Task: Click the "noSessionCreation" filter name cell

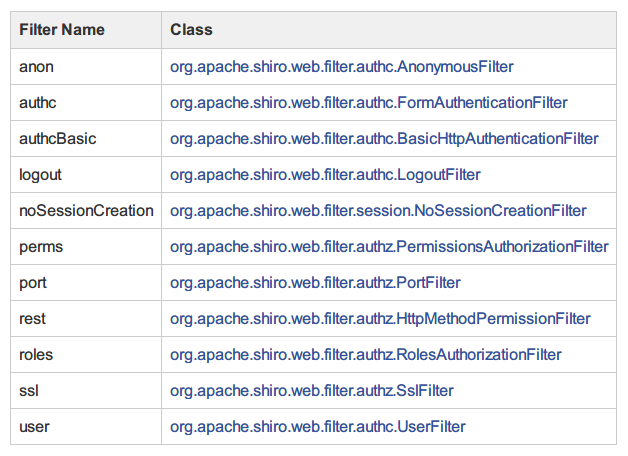Action: 86,211
